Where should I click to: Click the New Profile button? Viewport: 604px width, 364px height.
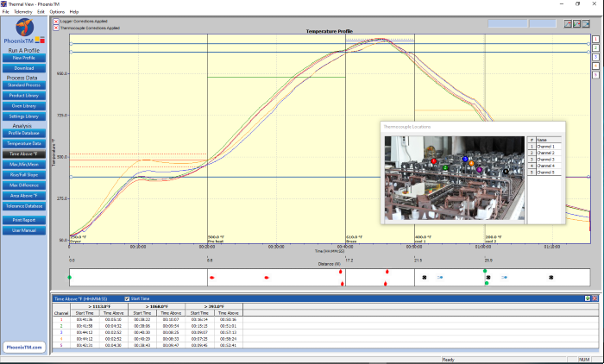(x=24, y=58)
